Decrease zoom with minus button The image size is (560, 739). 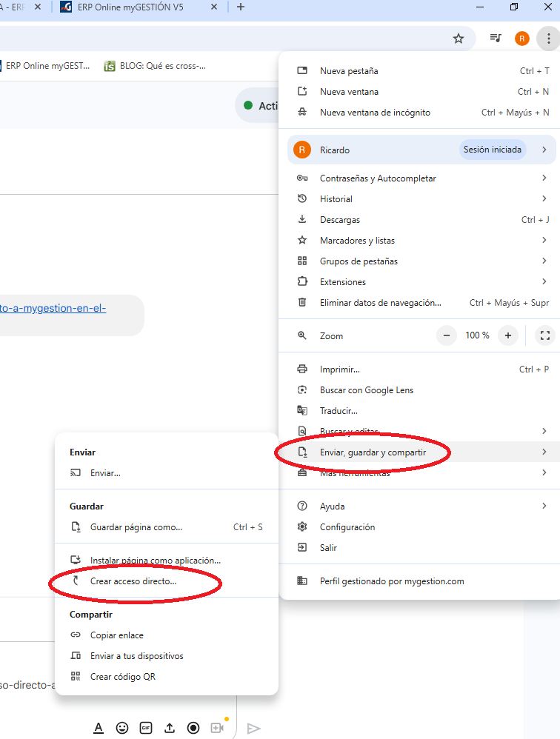[x=447, y=335]
